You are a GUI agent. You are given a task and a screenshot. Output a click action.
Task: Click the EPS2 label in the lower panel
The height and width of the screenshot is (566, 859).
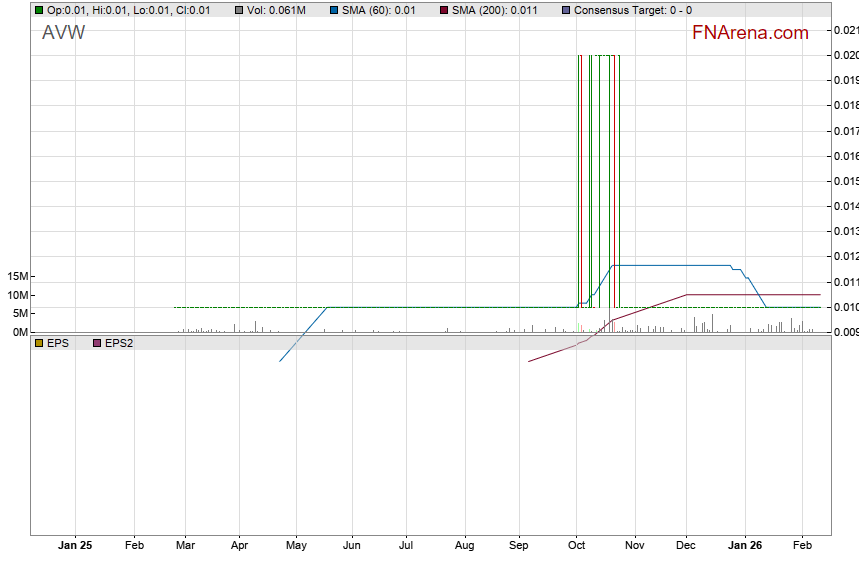[x=119, y=343]
